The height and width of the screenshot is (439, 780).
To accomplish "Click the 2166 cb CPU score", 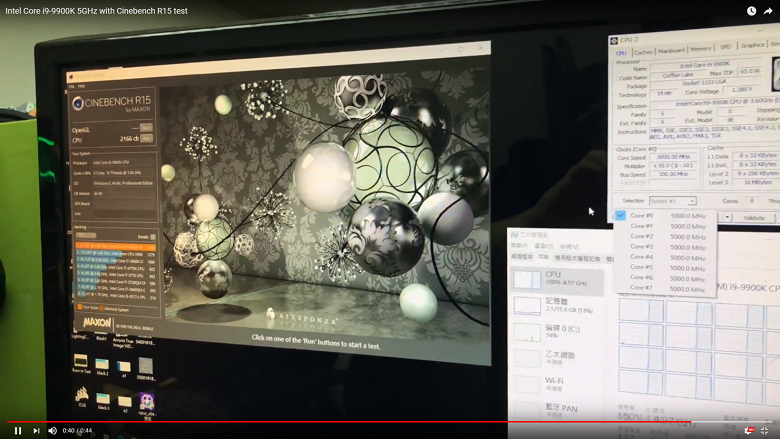I will tap(129, 139).
